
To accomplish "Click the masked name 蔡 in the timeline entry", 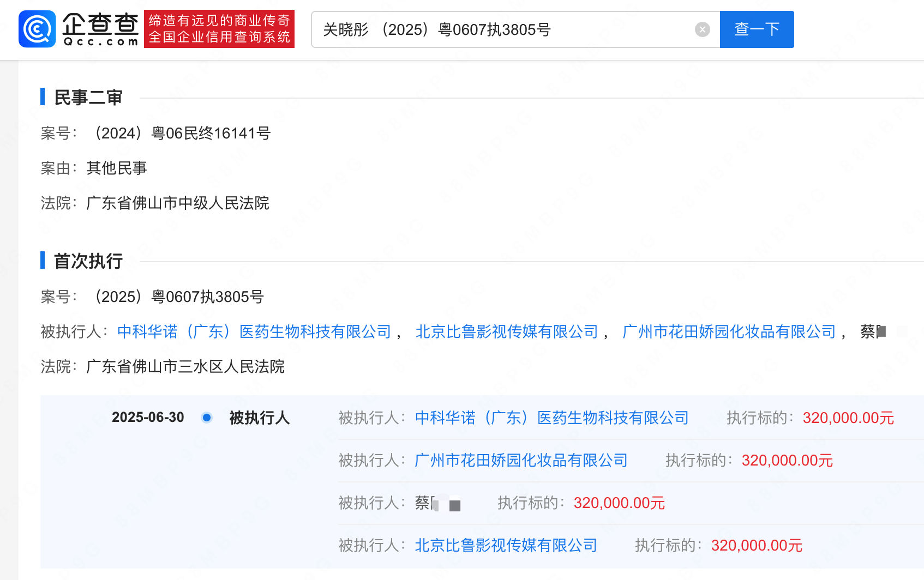I will coord(437,503).
